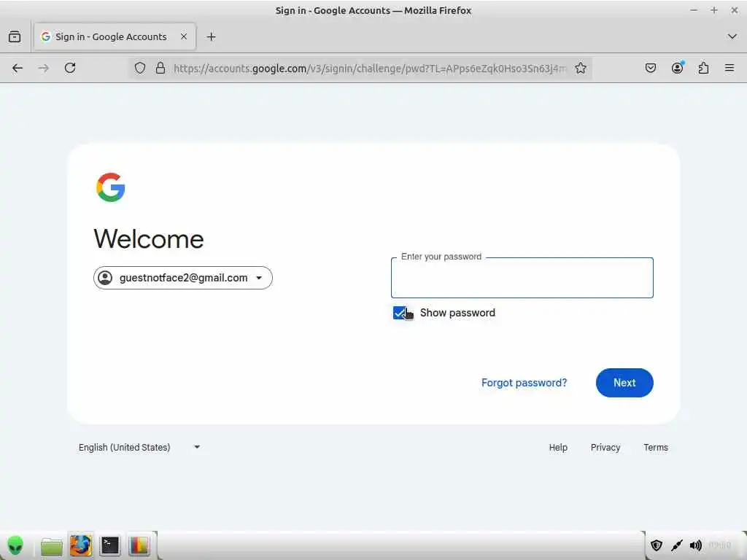Reload the Google sign-in page
The height and width of the screenshot is (560, 747).
point(70,68)
